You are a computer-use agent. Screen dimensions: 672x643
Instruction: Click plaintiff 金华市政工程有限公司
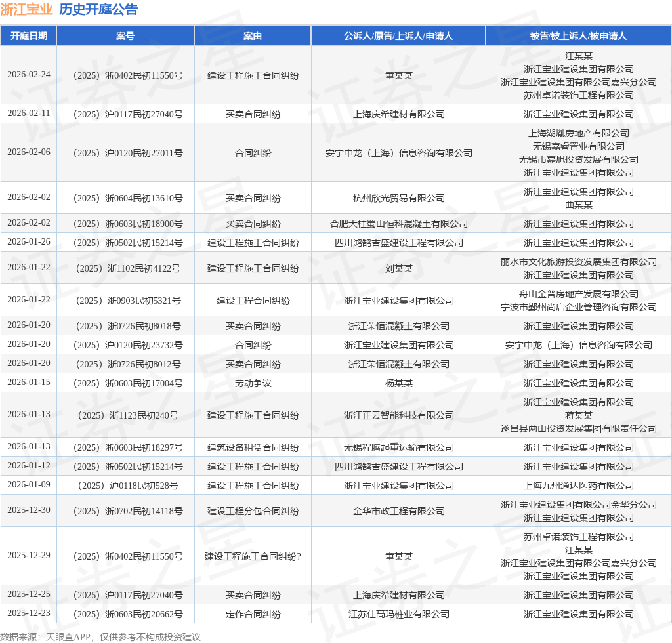[x=398, y=512]
